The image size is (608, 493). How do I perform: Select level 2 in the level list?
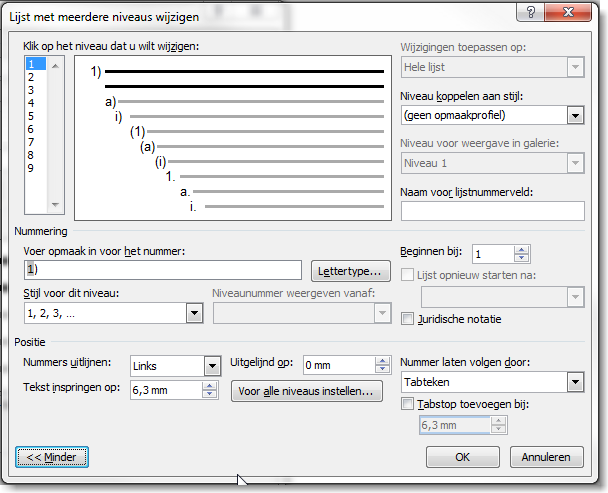click(36, 77)
